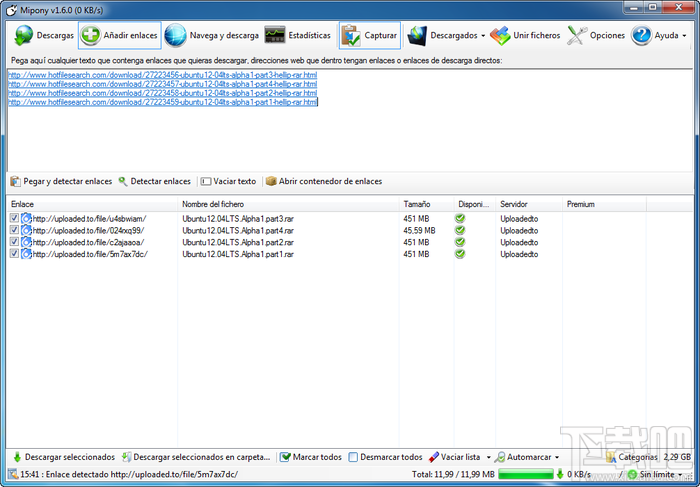Click the green download speed arrow in status bar
Screen dimensions: 700x487
(560, 474)
